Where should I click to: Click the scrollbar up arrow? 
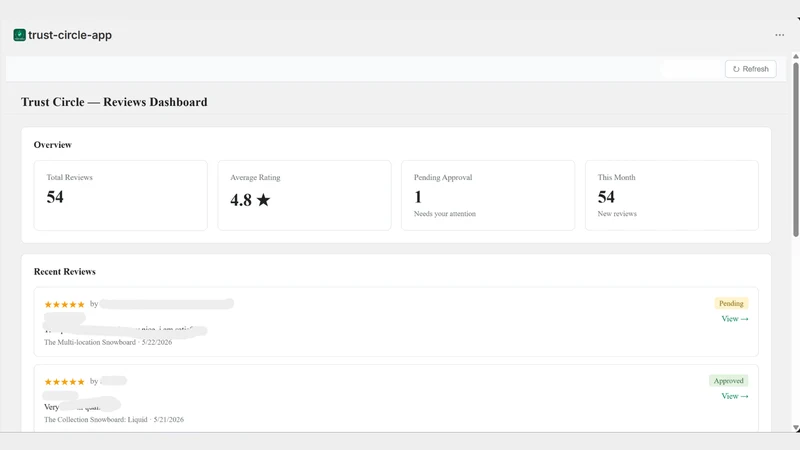click(795, 57)
